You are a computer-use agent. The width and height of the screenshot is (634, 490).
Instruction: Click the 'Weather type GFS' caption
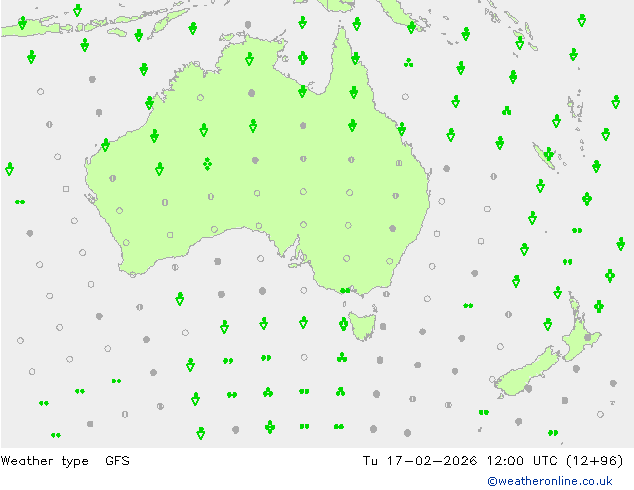(65, 461)
